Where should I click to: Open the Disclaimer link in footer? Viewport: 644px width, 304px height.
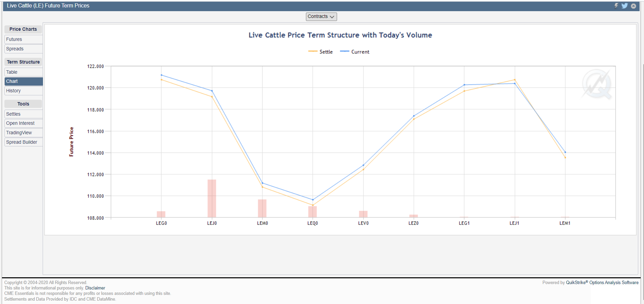pos(95,288)
